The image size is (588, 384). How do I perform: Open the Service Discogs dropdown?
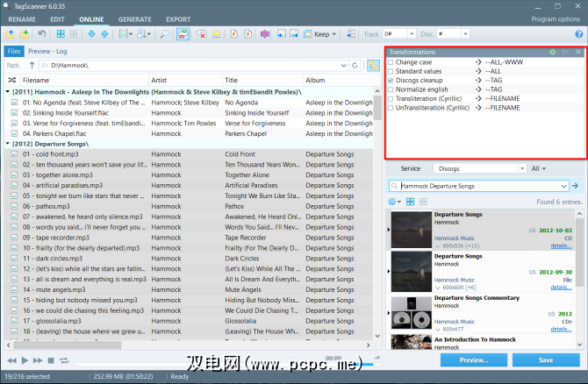point(522,168)
